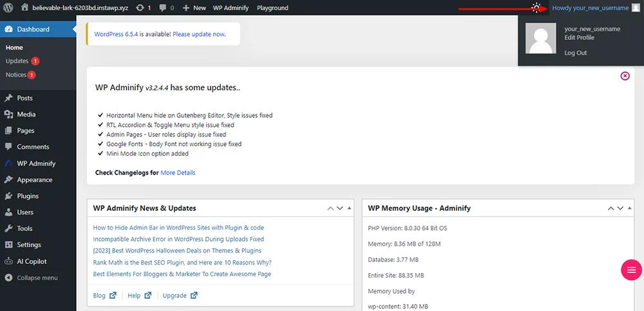Open Howdy your_new_username account menu
The width and height of the screenshot is (644, 311).
click(596, 8)
